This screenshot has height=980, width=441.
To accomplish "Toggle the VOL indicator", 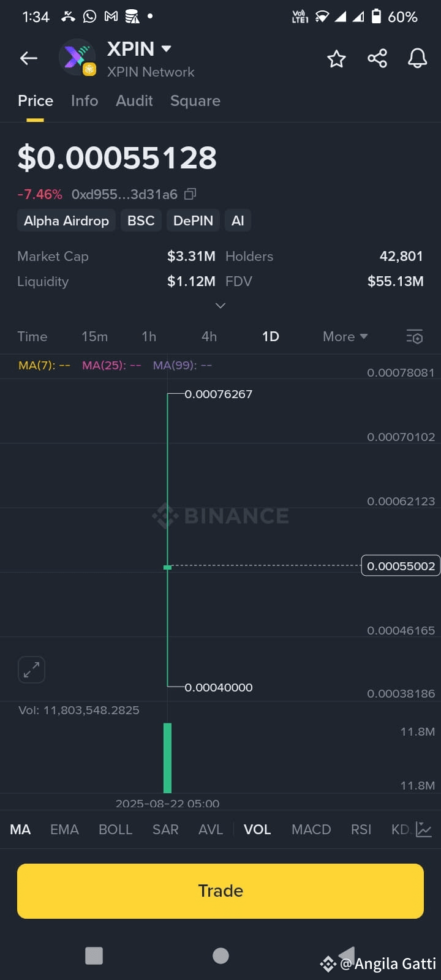I will point(257,829).
